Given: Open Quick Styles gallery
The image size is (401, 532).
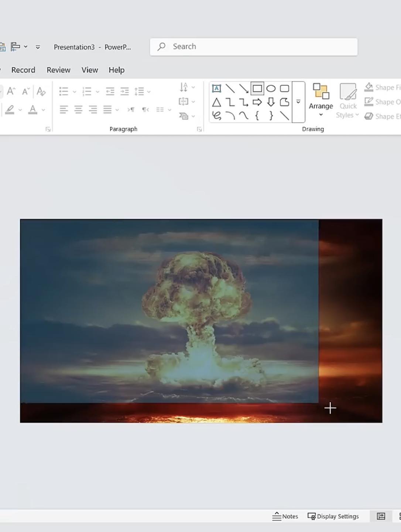Looking at the screenshot, I should (347, 101).
